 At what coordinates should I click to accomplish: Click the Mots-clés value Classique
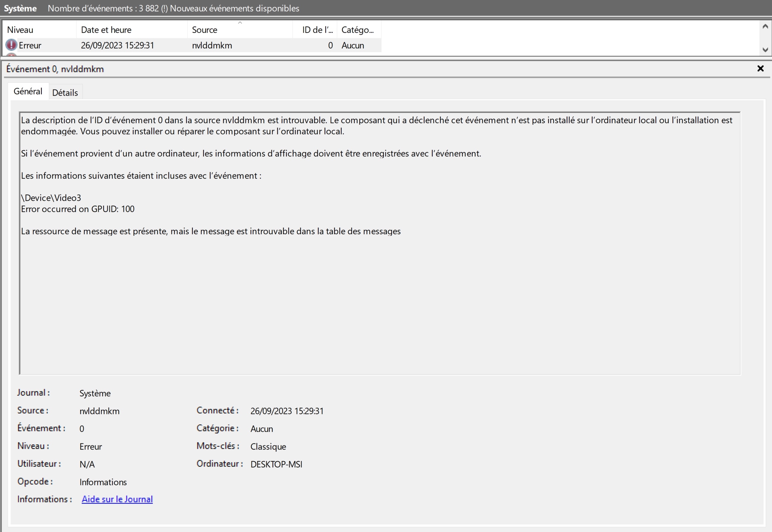click(268, 447)
